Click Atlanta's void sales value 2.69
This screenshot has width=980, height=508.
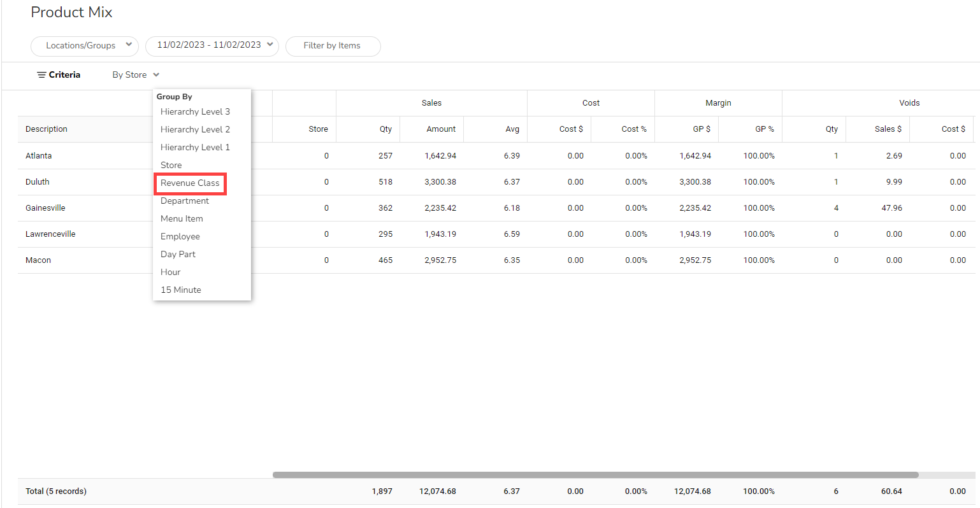894,156
